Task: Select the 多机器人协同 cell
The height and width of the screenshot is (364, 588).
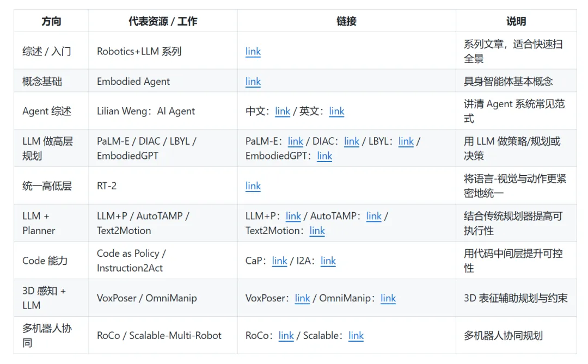Action: point(51,336)
